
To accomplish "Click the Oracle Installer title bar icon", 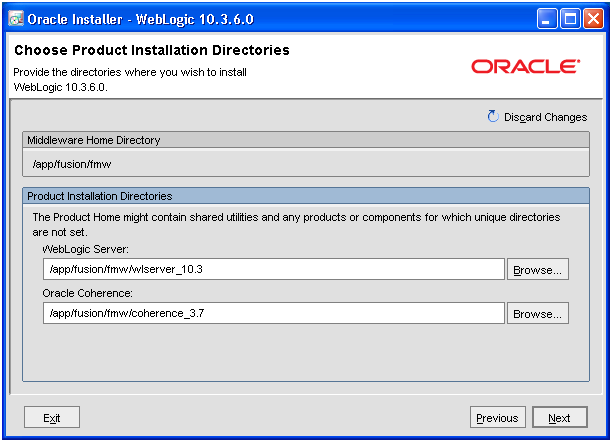I will click(16, 19).
